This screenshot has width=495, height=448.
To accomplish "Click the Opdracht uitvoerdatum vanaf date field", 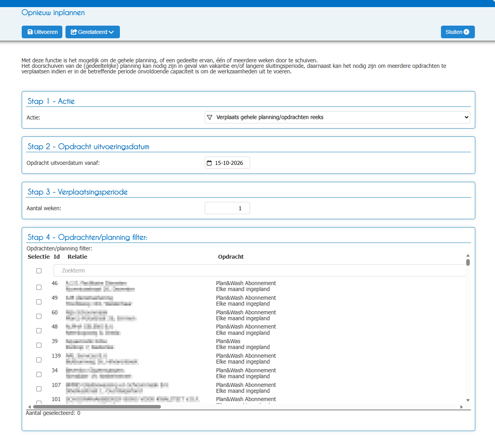I will tap(227, 163).
